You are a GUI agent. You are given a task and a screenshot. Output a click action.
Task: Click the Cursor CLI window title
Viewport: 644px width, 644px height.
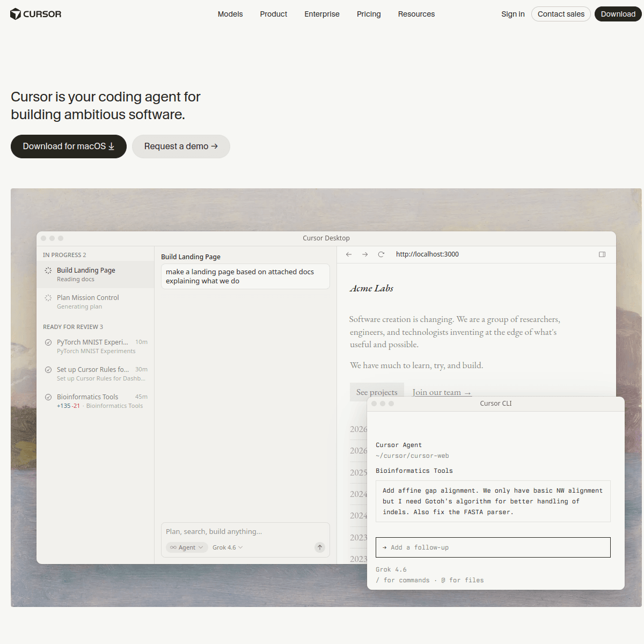496,404
